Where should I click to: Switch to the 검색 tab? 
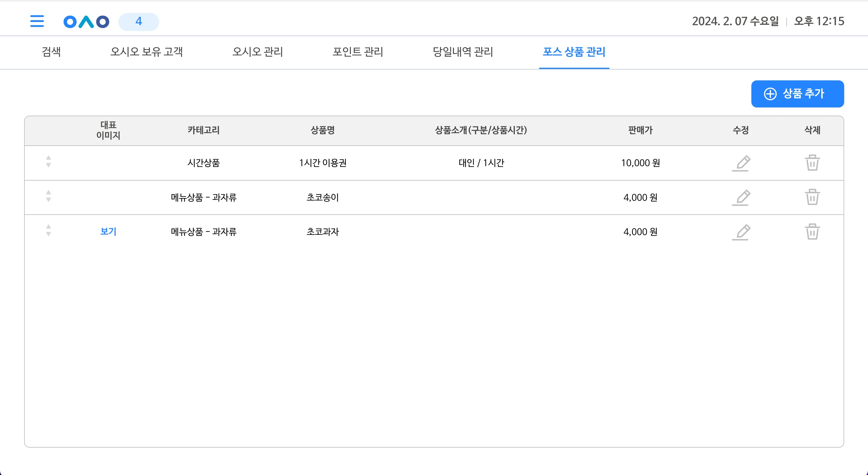51,52
